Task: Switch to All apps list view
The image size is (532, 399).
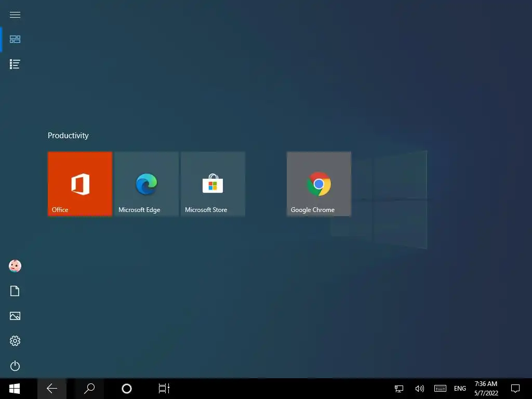Action: [15, 64]
